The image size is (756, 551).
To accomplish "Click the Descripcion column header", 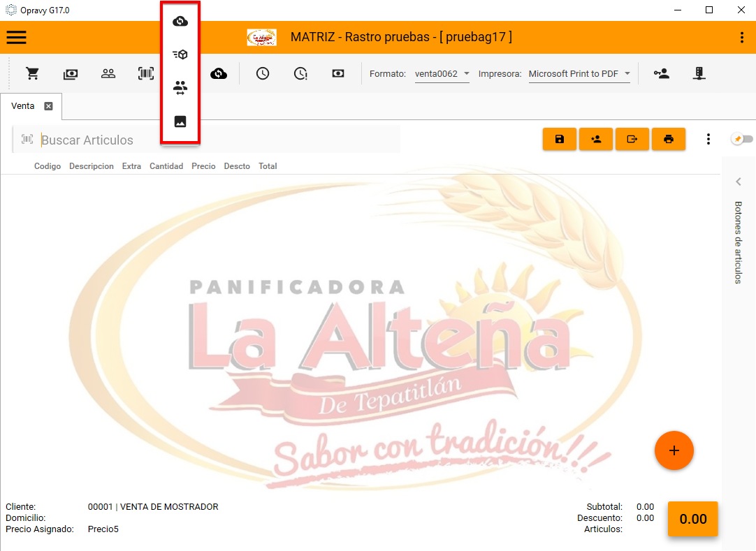I will click(91, 166).
